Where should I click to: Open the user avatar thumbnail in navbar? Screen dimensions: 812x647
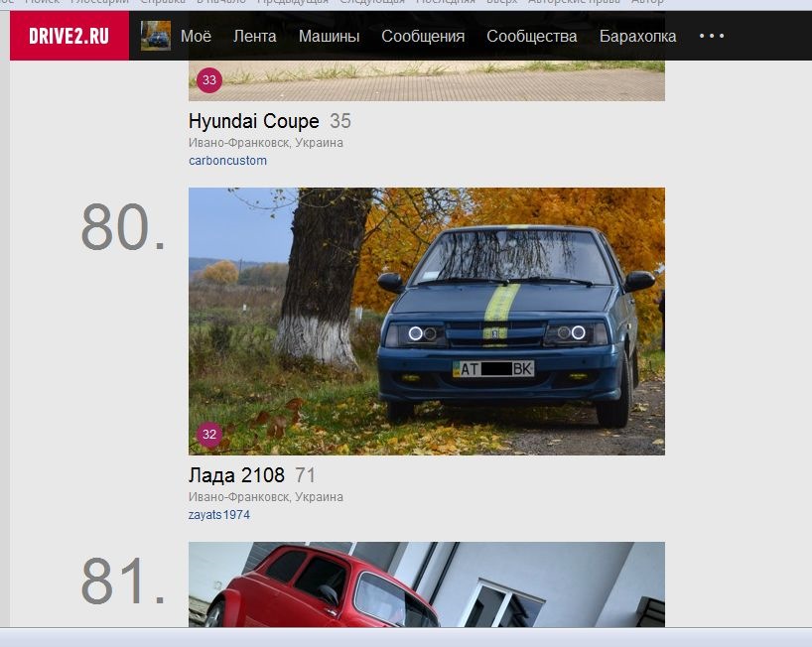coord(156,36)
